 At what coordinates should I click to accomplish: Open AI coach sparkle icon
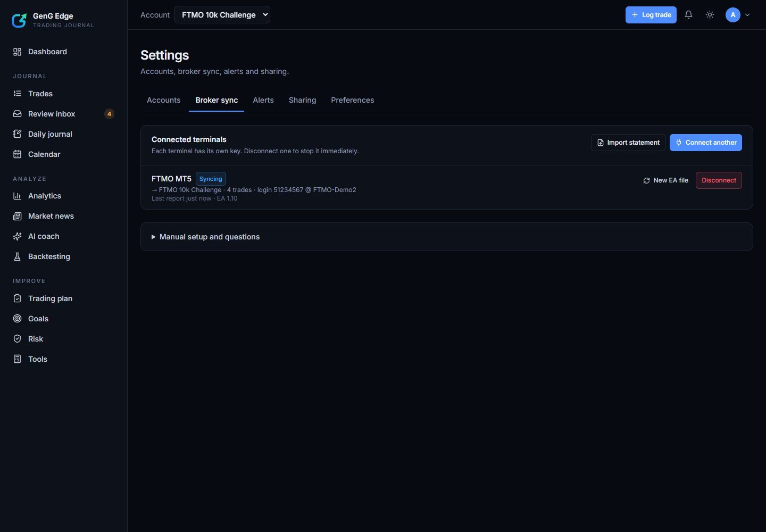(x=17, y=236)
